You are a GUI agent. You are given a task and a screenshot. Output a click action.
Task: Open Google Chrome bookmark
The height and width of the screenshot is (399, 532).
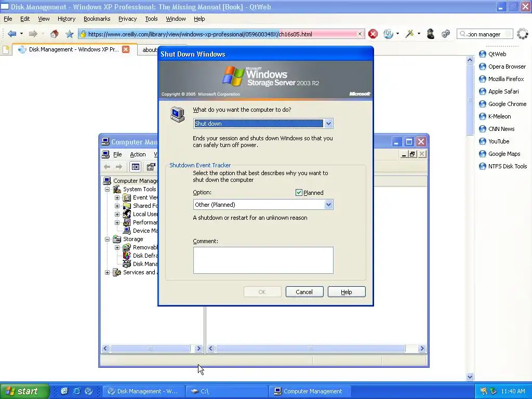(x=502, y=104)
